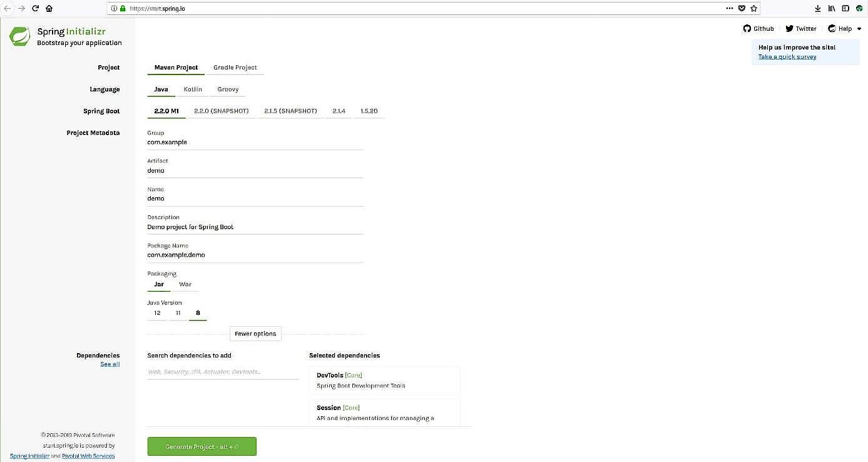
Task: Go to browser home page icon
Action: 49,9
